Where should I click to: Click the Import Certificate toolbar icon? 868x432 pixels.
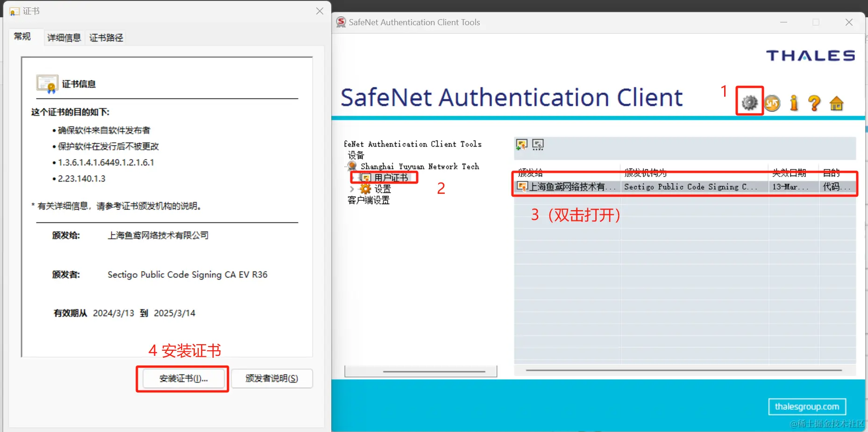(x=521, y=144)
